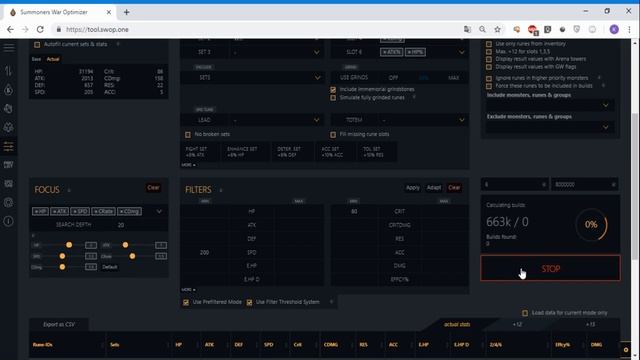Select the actual stats results tab

coord(457,324)
